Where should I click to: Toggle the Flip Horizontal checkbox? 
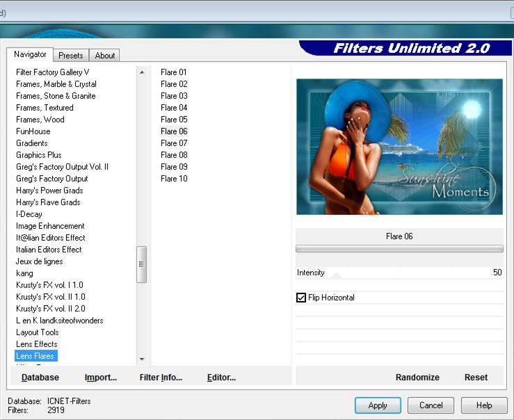[301, 298]
